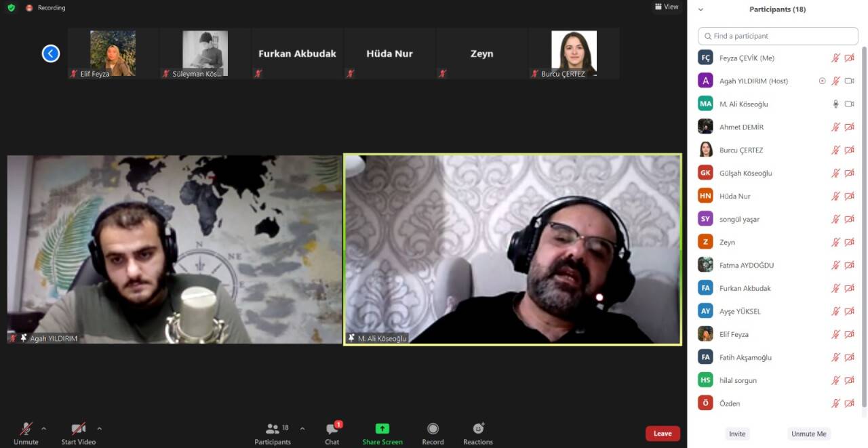Open the Reactions menu
Image resolution: width=868 pixels, height=448 pixels.
478,429
